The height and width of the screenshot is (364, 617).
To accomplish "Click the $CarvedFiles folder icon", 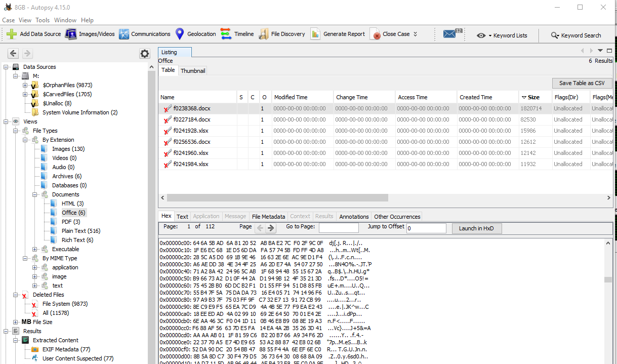I will point(34,94).
